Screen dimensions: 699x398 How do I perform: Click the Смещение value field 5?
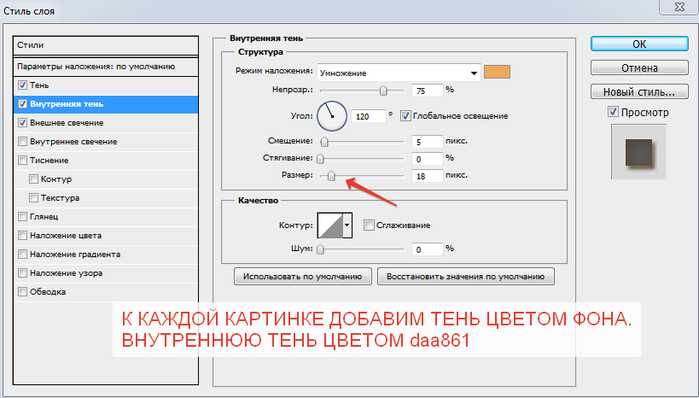pos(427,142)
